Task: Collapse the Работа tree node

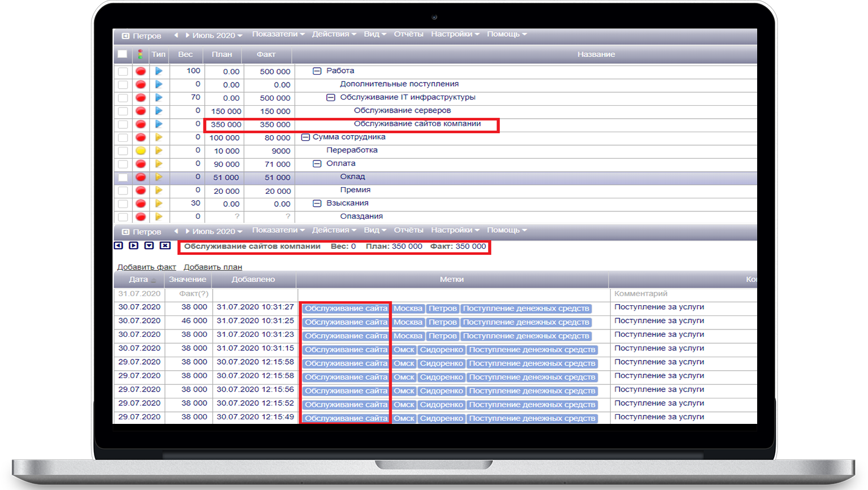Action: (317, 71)
